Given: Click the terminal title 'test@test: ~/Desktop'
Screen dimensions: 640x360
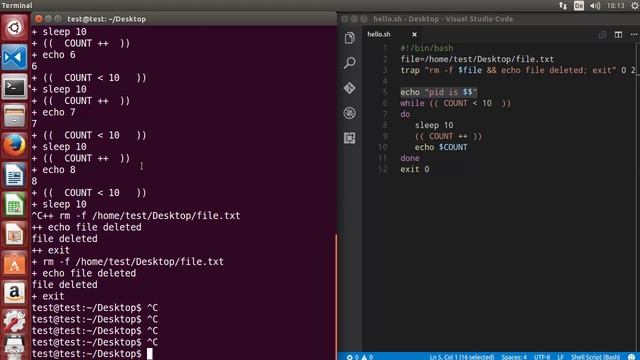Looking at the screenshot, I should coord(107,19).
